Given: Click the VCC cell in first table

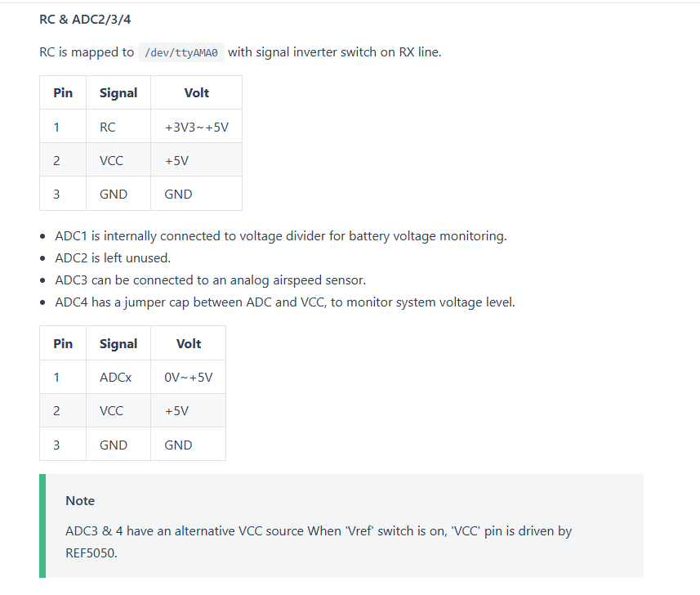Looking at the screenshot, I should click(x=118, y=160).
